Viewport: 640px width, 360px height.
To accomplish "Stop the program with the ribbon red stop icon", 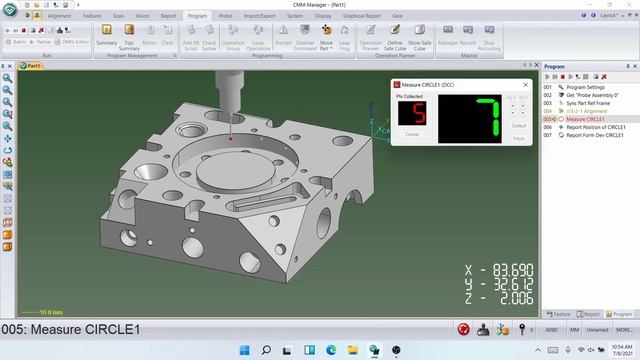I will tap(24, 30).
